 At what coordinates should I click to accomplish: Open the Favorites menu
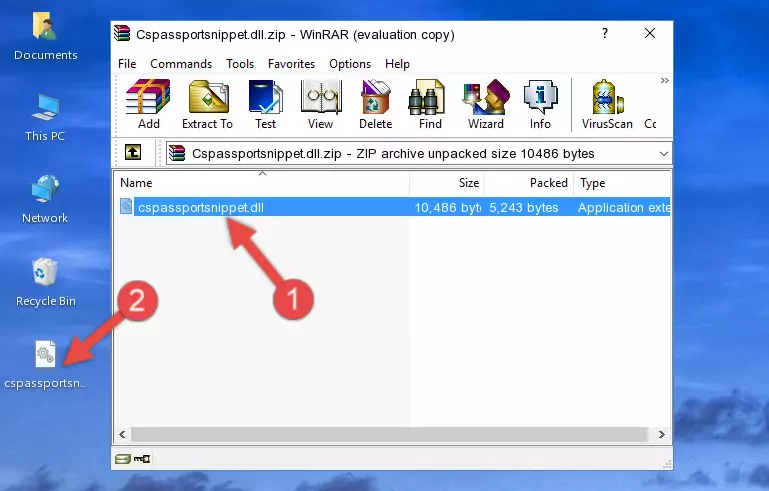click(x=291, y=64)
